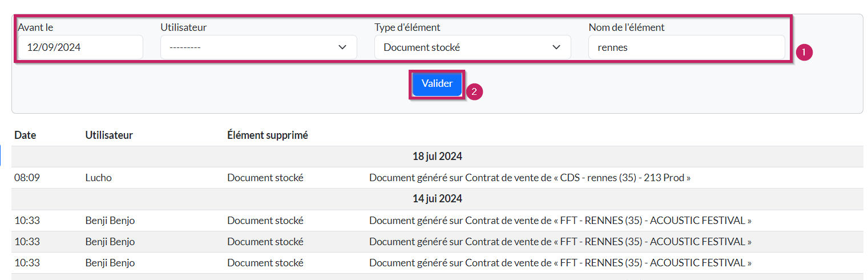Image resolution: width=868 pixels, height=280 pixels.
Task: Click the 08:09 time entry
Action: [27, 178]
